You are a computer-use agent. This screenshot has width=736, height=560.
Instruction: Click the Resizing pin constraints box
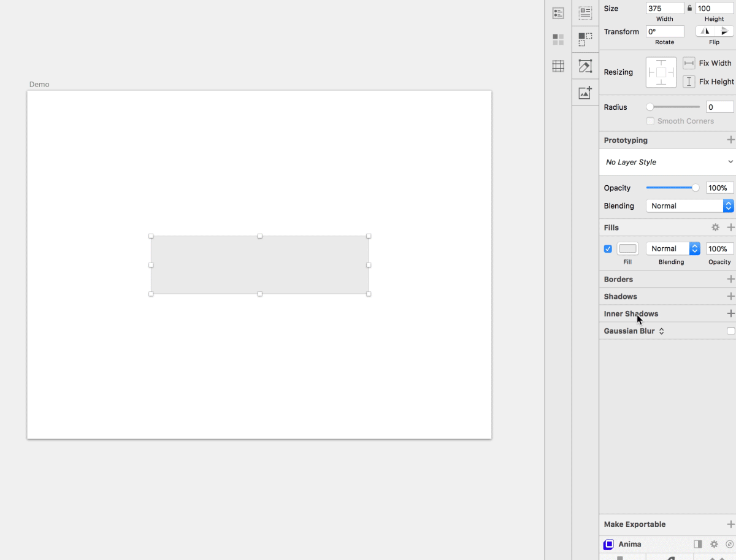coord(661,72)
